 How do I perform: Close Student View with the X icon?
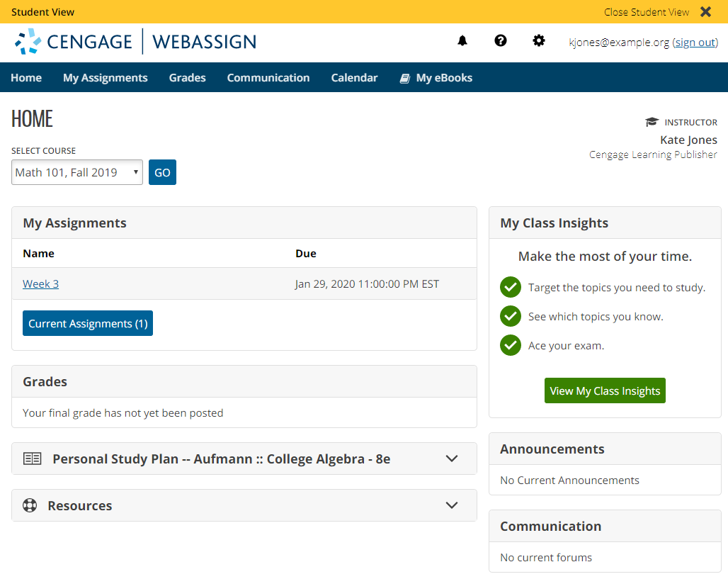(705, 12)
